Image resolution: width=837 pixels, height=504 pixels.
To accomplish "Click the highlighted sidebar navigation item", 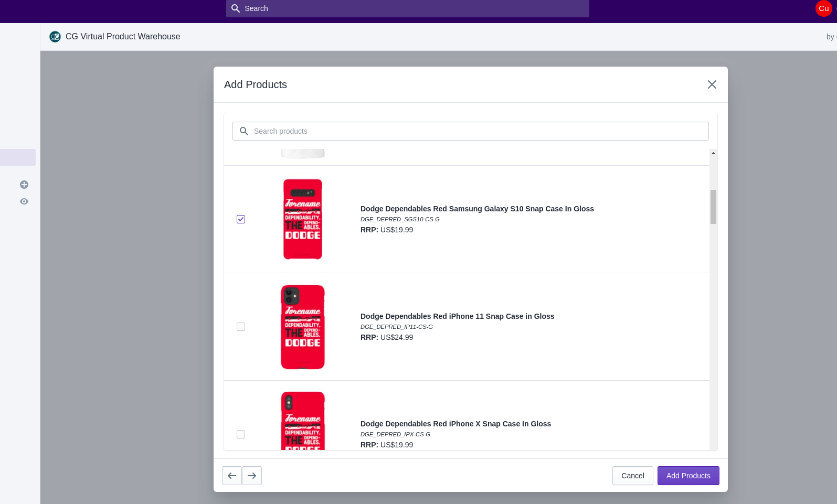I will tap(18, 157).
